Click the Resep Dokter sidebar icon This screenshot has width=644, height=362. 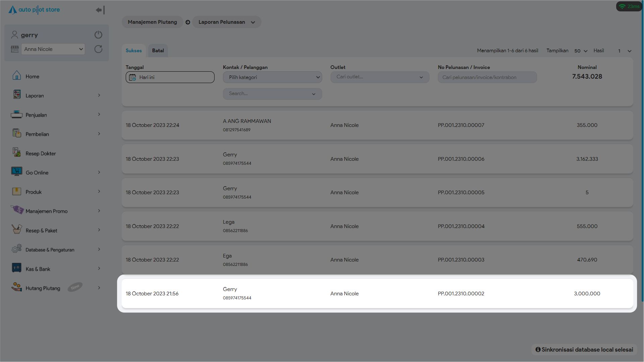[x=16, y=152]
